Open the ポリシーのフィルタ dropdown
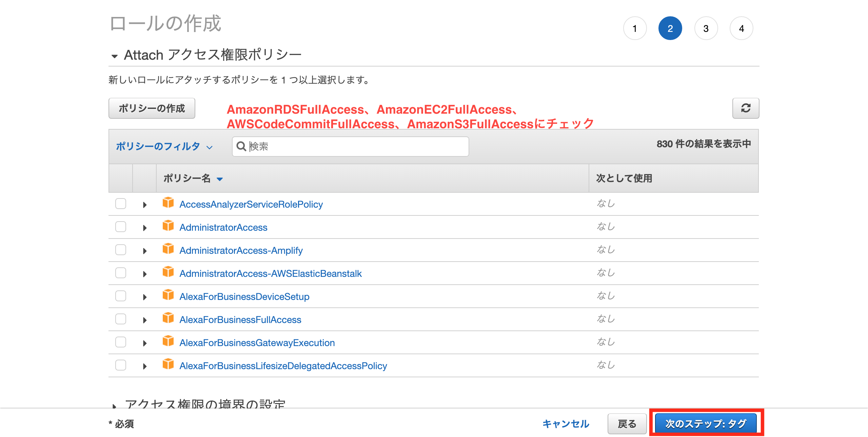Viewport: 868px width, 437px height. point(164,146)
